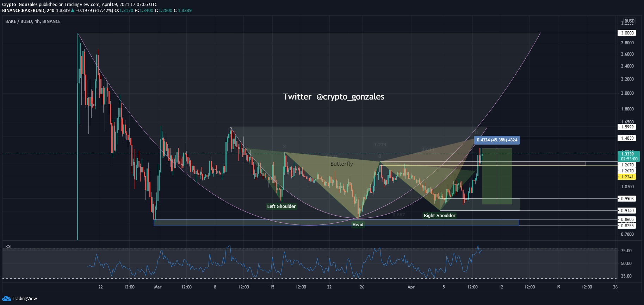Viewport: 644px width, 305px height.
Task: Click the 2.8000 price axis value
Action: pyautogui.click(x=627, y=43)
